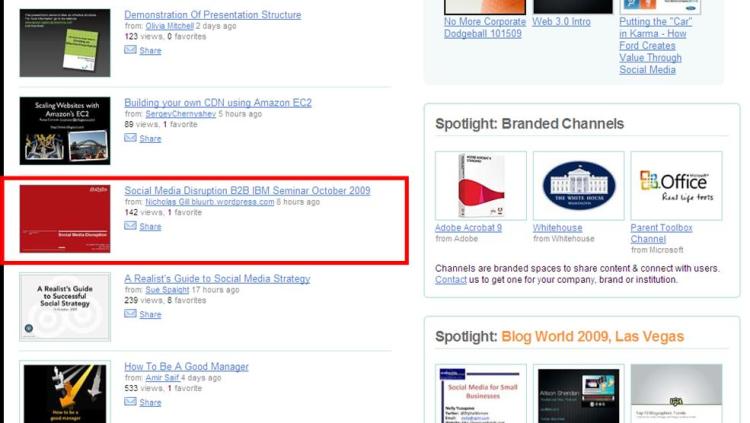
Task: Open No More Corporate Dodgeball 101509 link
Action: 485,28
